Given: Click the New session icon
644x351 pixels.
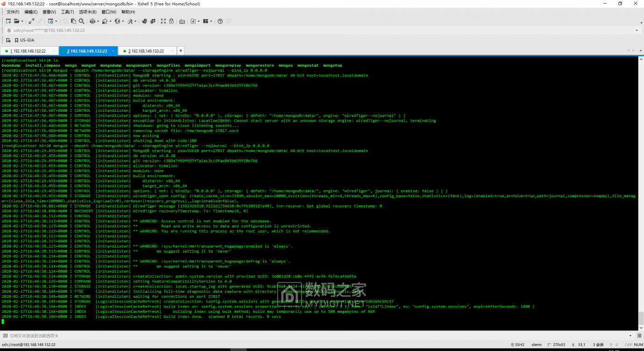Looking at the screenshot, I should tap(8, 21).
